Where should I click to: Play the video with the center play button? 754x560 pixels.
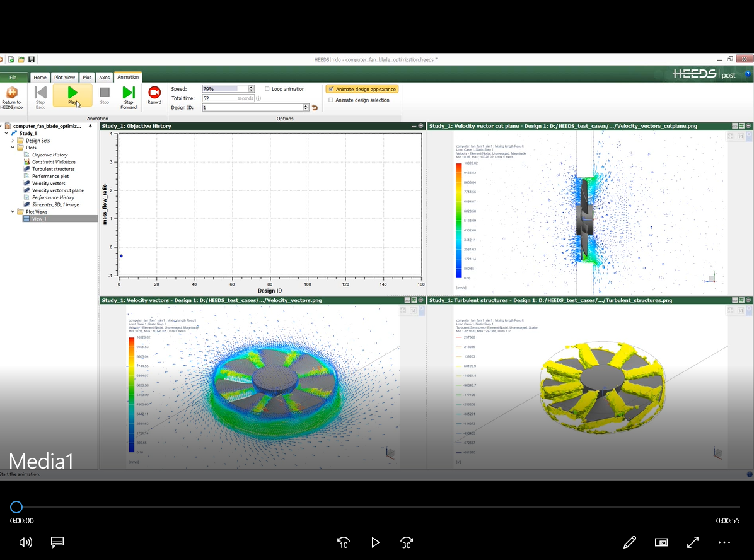click(375, 543)
